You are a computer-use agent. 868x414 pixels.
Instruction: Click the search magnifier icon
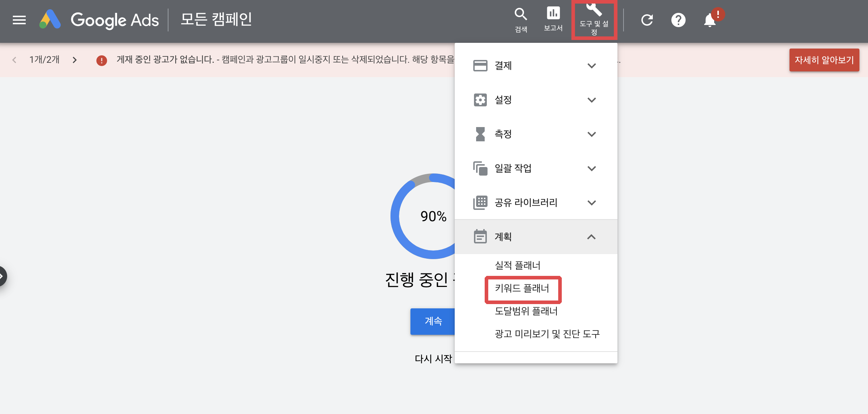coord(521,20)
